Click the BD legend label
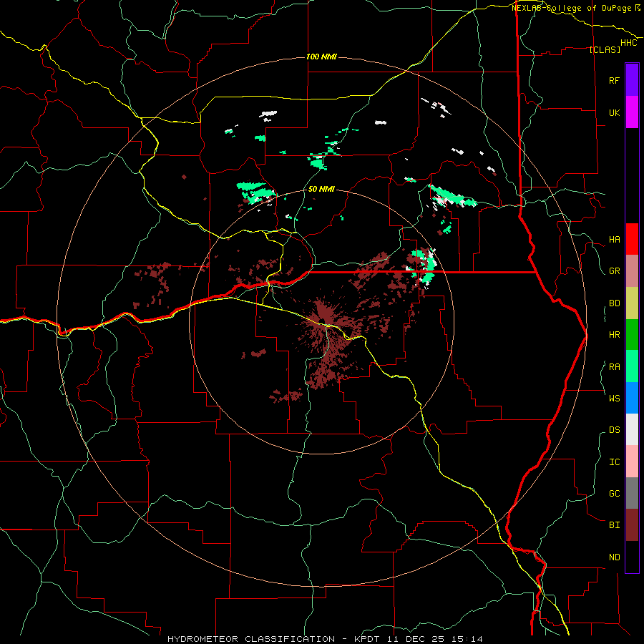 point(614,303)
